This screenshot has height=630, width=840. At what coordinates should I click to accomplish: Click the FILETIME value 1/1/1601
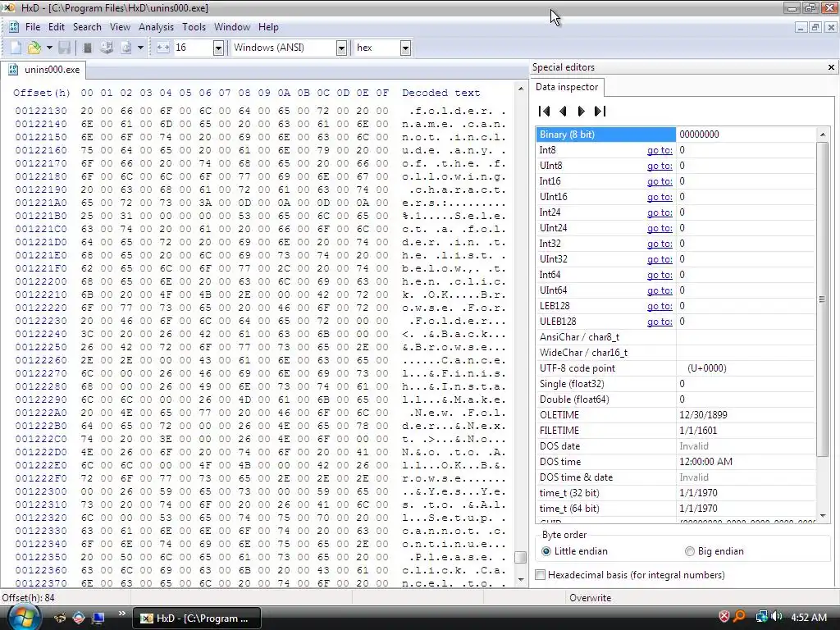(x=698, y=431)
